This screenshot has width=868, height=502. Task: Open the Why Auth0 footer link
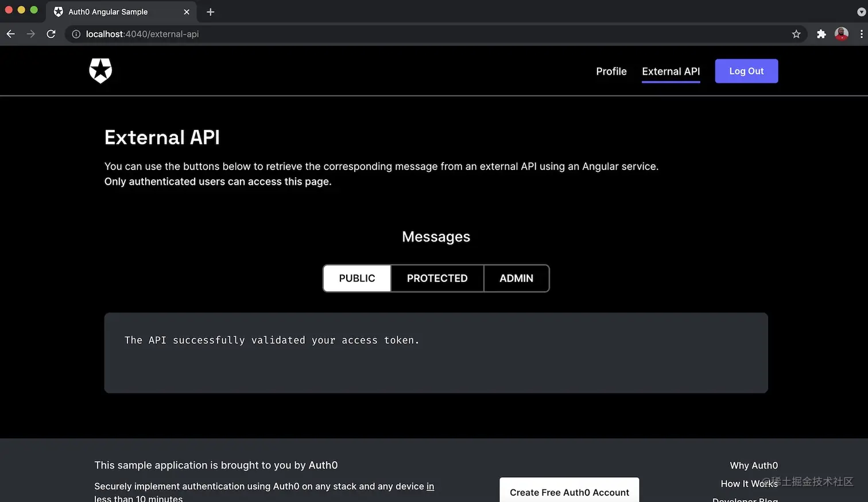pos(753,465)
